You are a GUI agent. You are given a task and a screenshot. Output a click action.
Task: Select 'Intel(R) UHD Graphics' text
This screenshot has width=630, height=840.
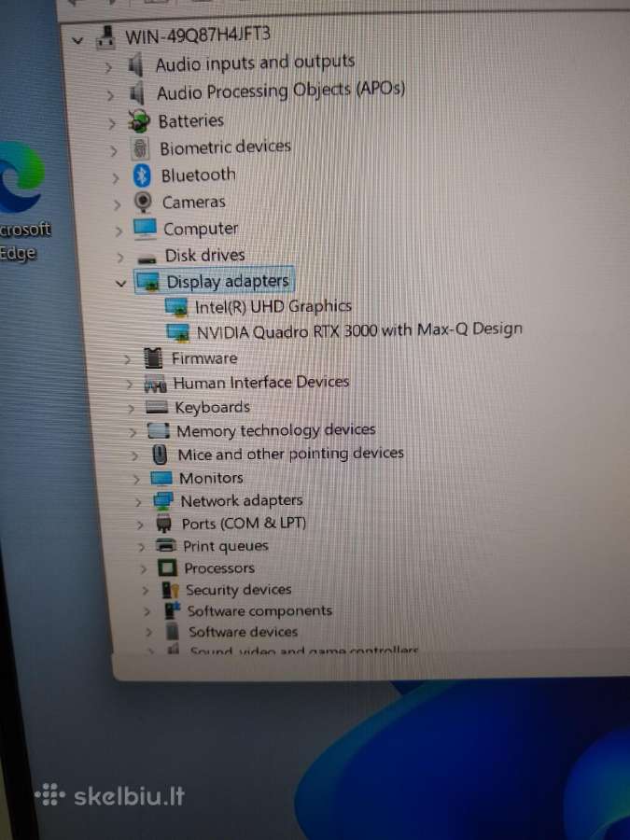[x=273, y=306]
